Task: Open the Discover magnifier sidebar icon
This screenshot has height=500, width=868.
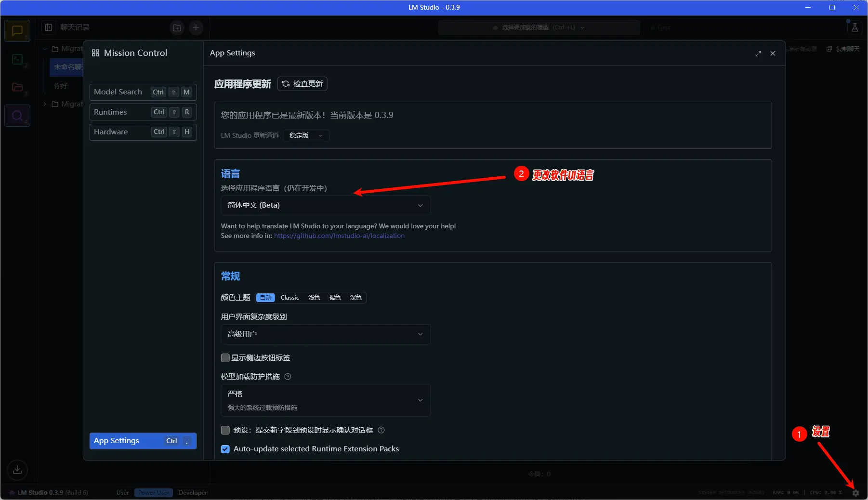Action: click(x=17, y=116)
